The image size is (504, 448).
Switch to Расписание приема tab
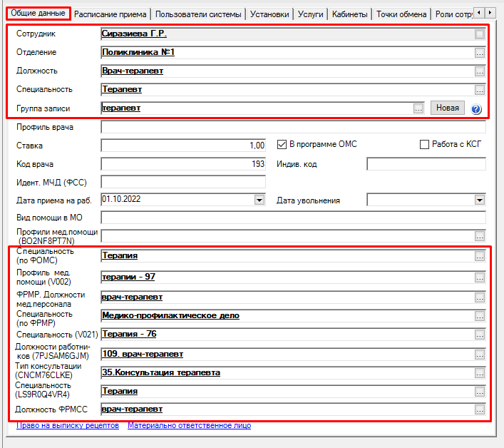pyautogui.click(x=110, y=14)
